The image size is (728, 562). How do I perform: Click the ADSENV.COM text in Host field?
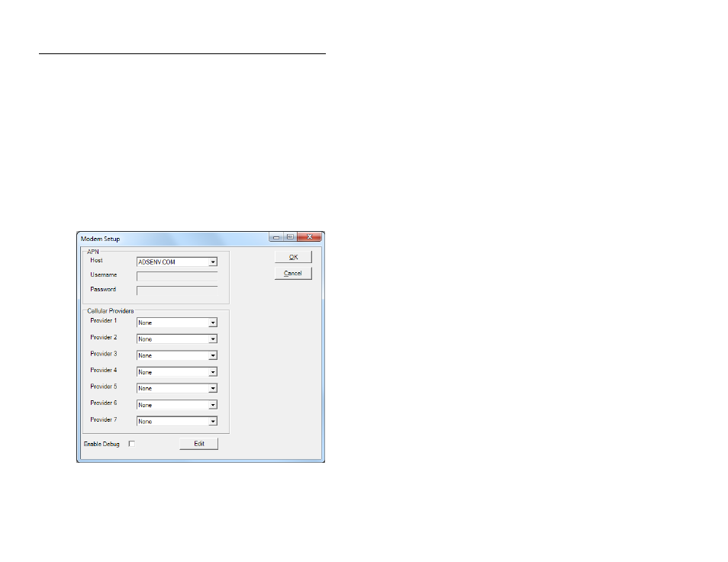(x=157, y=262)
